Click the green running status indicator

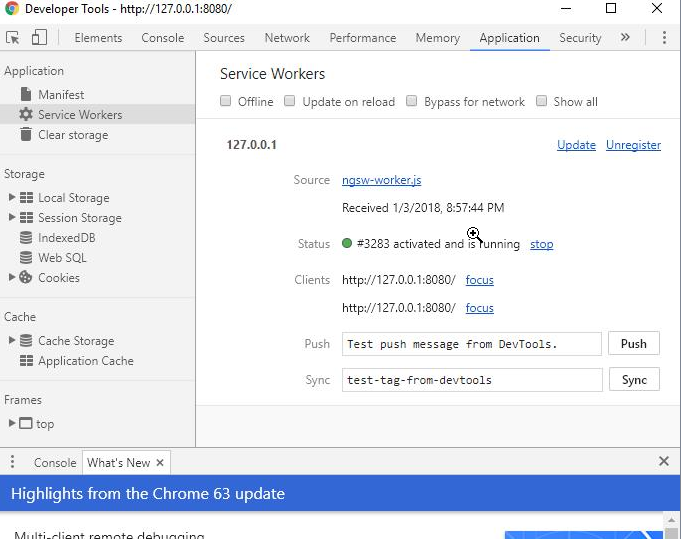coord(347,243)
